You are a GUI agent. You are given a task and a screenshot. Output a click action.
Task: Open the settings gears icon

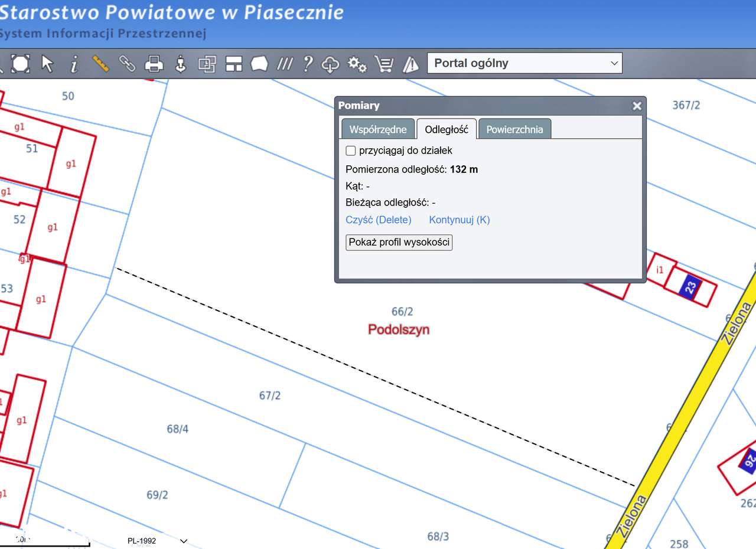[x=357, y=63]
